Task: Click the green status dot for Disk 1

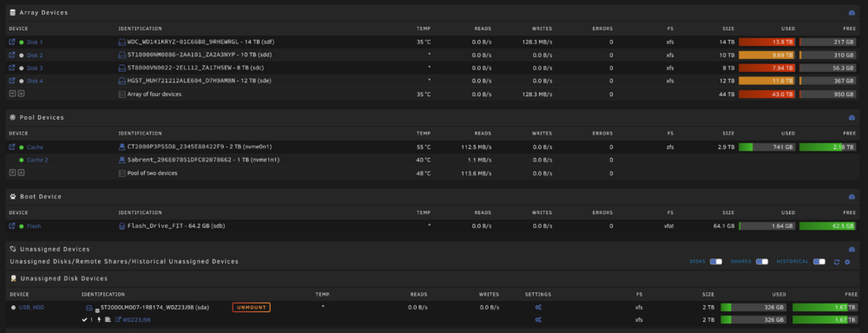Action: click(x=22, y=42)
